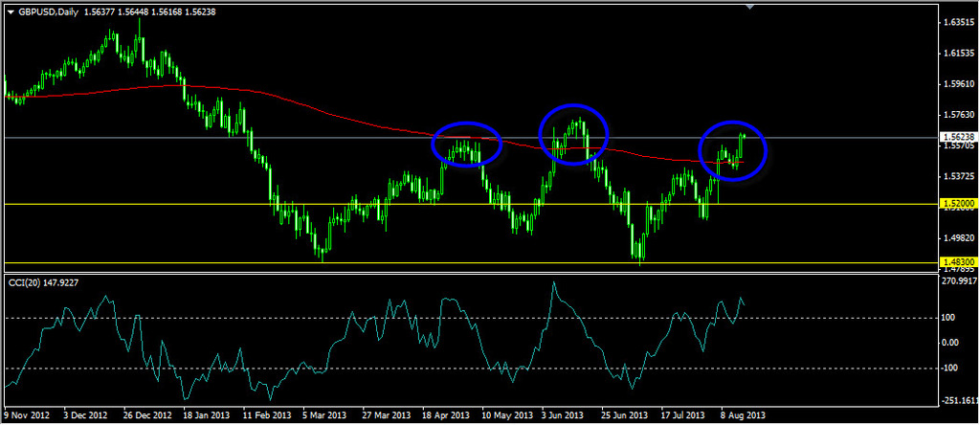This screenshot has width=980, height=425.
Task: Click the CCI scale minimum -251.1611
Action: click(959, 400)
